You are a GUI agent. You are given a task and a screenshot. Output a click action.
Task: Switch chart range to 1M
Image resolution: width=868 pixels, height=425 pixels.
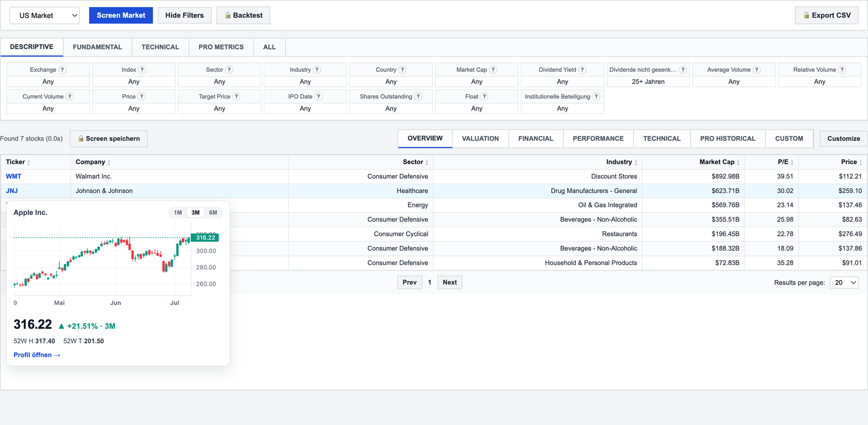tap(178, 212)
